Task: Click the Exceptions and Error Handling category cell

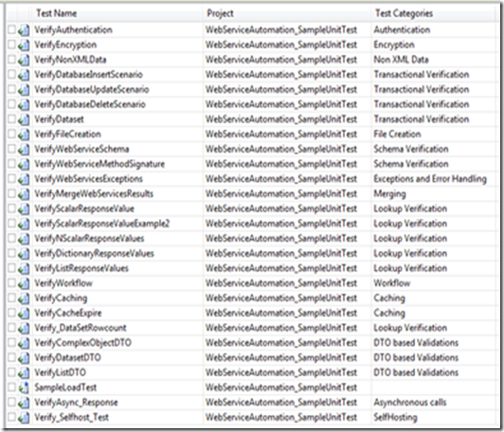Action: point(430,179)
